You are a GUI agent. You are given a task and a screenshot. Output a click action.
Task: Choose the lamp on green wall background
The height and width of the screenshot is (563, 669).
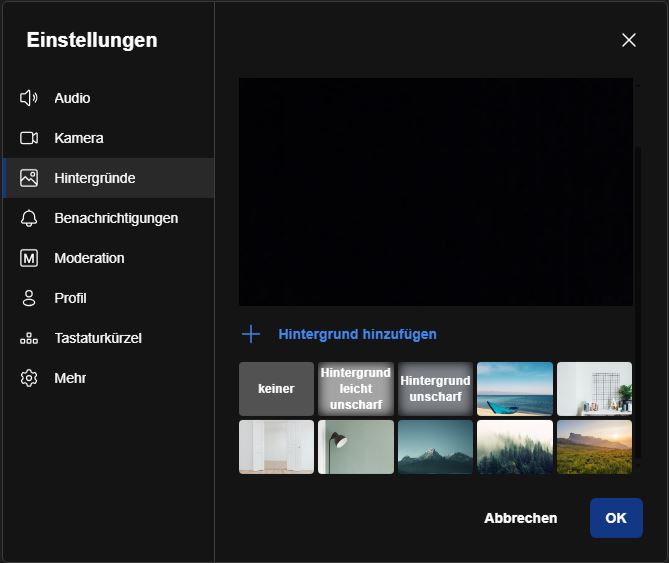[355, 447]
